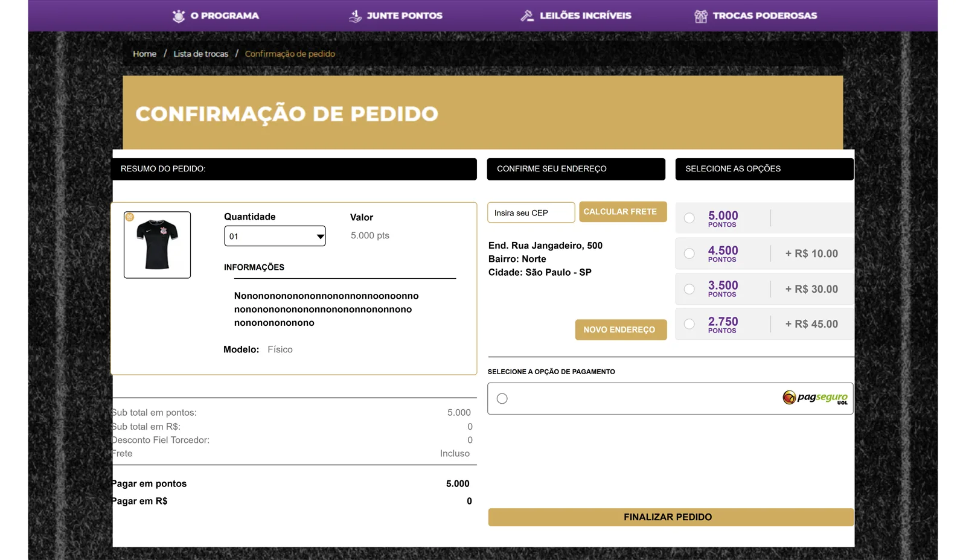Viewport: 966px width, 560px height.
Task: Click the hand-coins icon beside Junte Pontos
Action: pos(356,16)
